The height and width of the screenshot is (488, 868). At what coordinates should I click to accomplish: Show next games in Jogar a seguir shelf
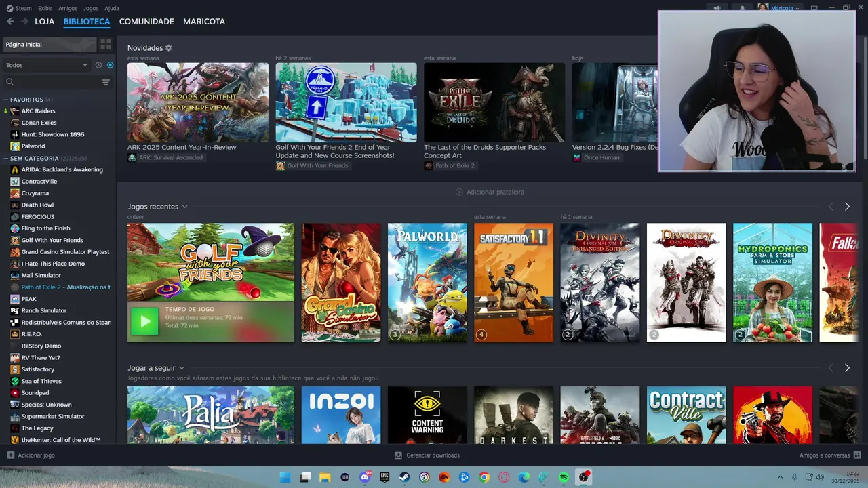847,368
